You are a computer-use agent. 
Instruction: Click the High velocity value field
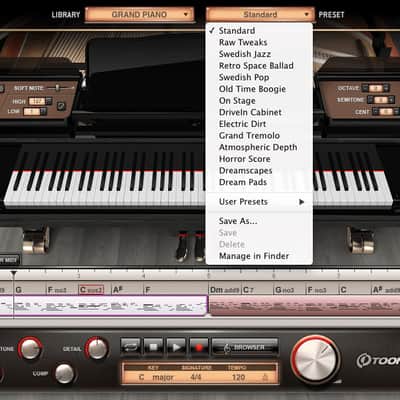pyautogui.click(x=37, y=101)
